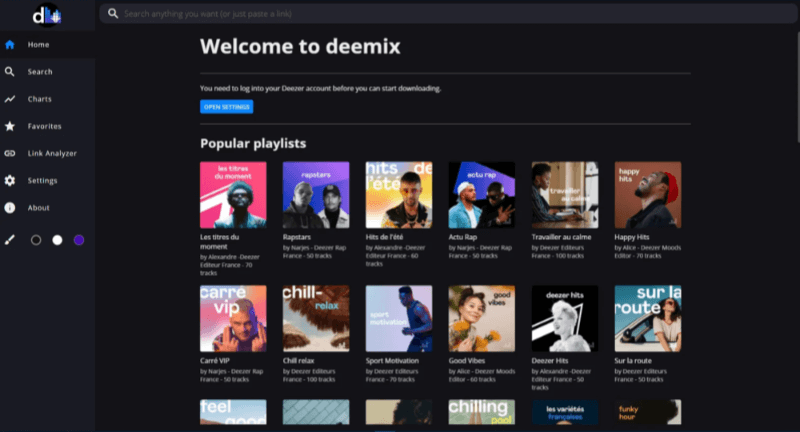The width and height of the screenshot is (800, 432).
Task: Open Settings in the sidebar
Action: click(47, 181)
